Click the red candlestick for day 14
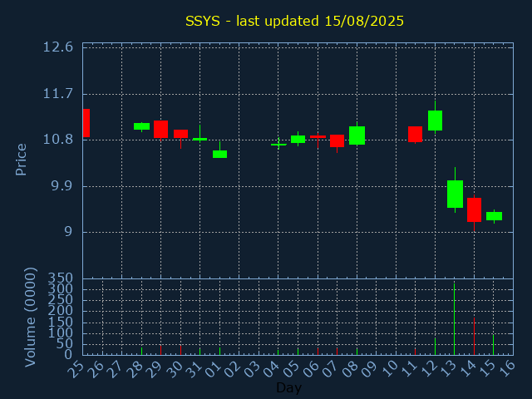The image size is (532, 399). pos(474,209)
